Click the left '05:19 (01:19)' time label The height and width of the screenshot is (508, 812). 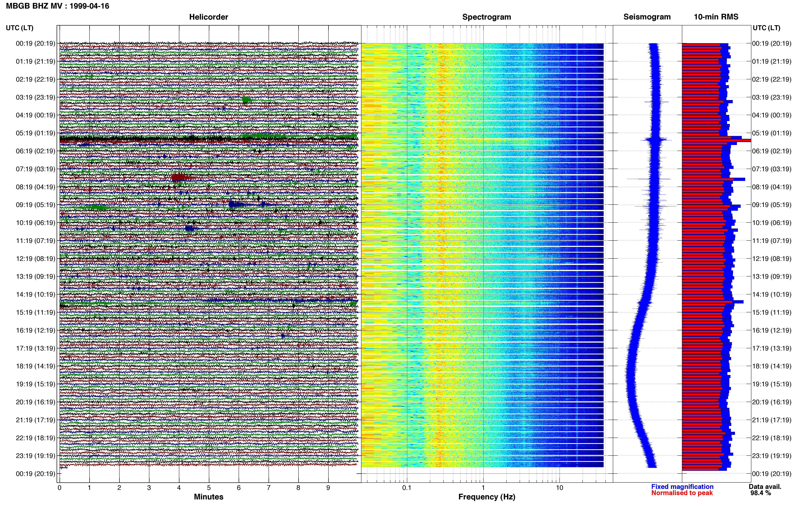click(x=36, y=133)
